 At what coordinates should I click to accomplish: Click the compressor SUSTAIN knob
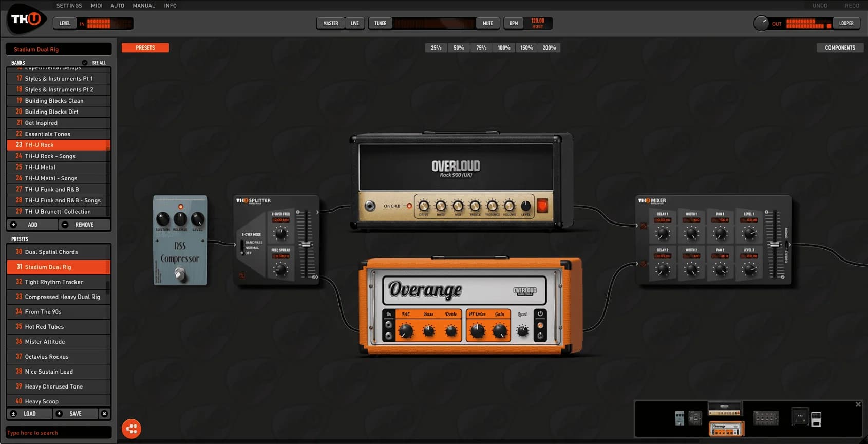point(163,219)
